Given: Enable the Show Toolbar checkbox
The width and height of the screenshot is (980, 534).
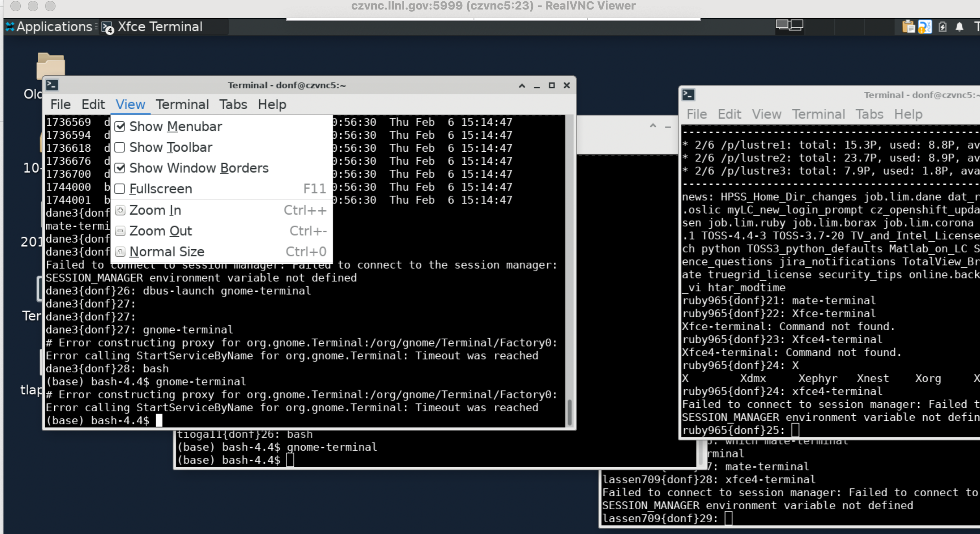Looking at the screenshot, I should (x=120, y=147).
